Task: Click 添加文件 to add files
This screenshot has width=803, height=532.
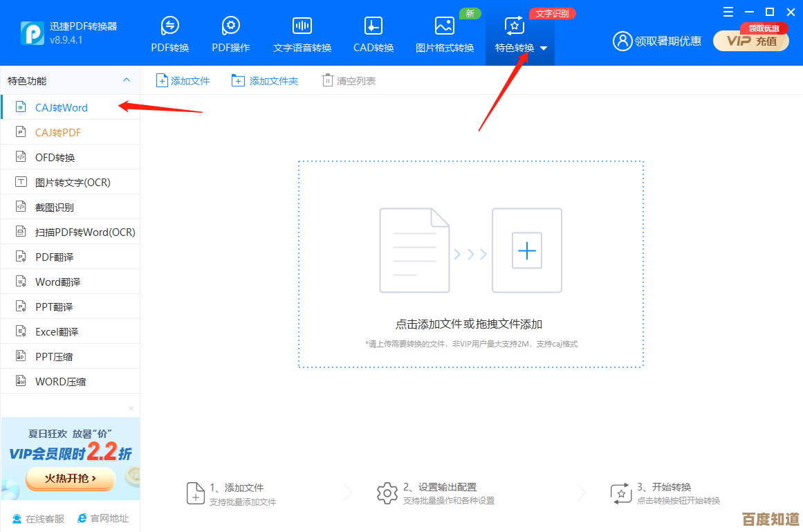Action: click(x=183, y=80)
